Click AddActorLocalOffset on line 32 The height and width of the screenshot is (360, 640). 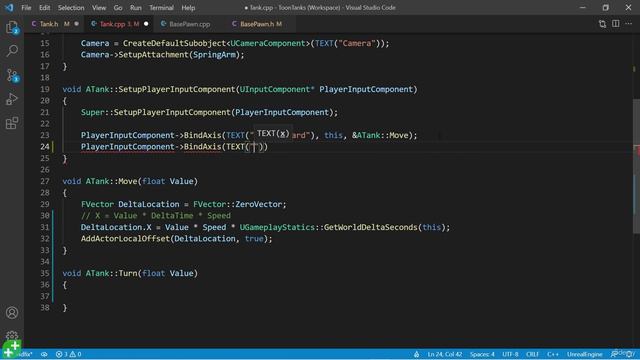coord(125,239)
